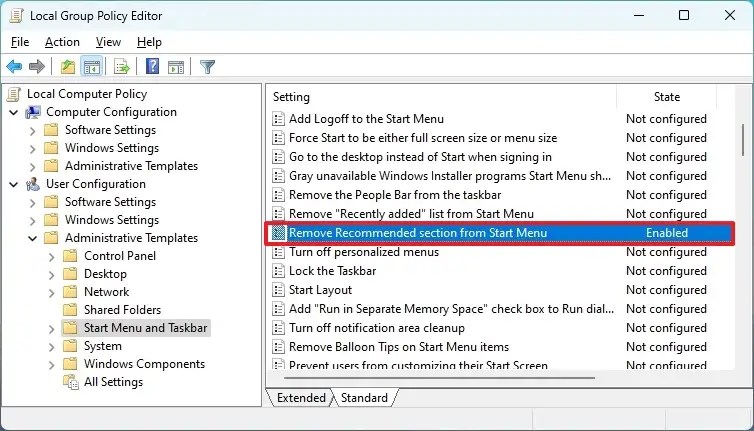Viewport: 754px width, 431px height.
Task: Click the Enabled state of highlighted policy
Action: pyautogui.click(x=666, y=233)
